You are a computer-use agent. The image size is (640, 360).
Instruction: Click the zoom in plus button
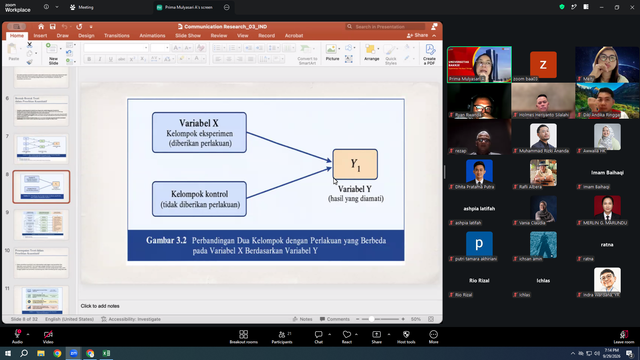click(x=403, y=319)
